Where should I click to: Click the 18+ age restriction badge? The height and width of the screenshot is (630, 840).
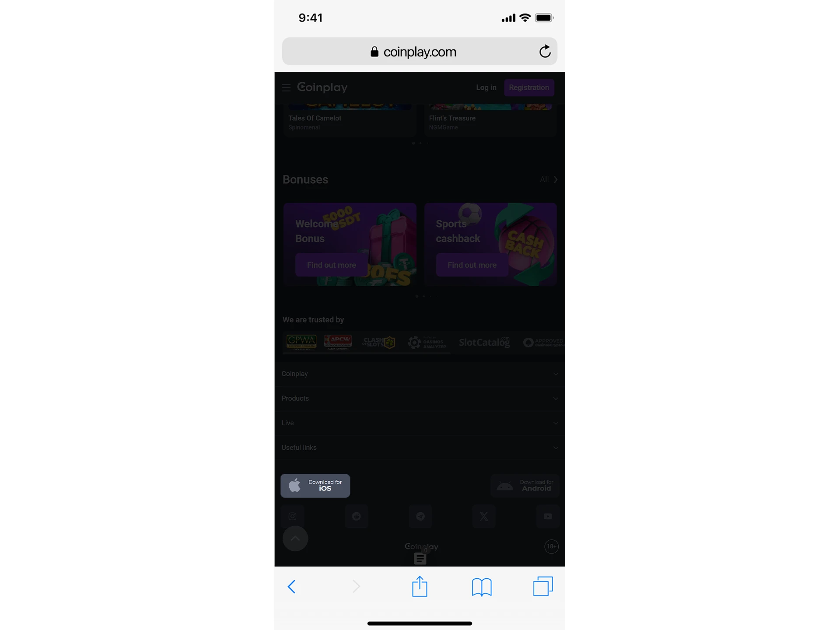(x=551, y=546)
